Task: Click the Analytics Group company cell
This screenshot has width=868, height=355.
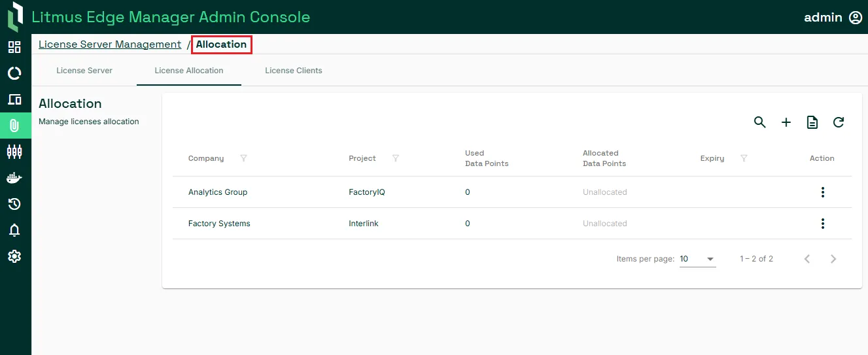Action: (x=218, y=192)
